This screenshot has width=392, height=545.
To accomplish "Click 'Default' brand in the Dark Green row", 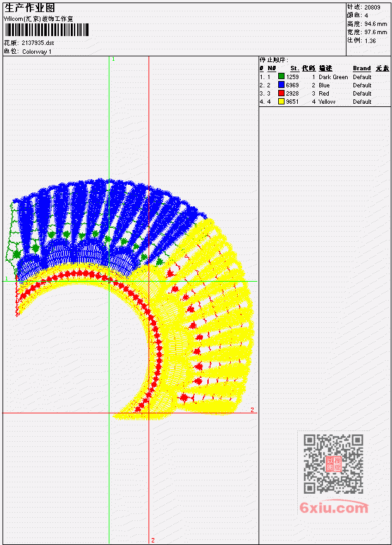I will click(x=362, y=77).
